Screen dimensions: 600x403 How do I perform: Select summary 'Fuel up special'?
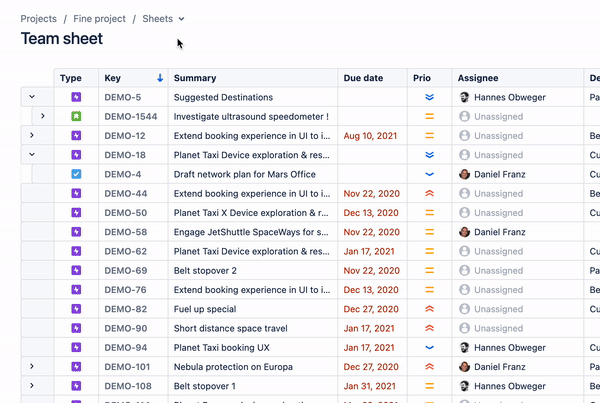(205, 309)
